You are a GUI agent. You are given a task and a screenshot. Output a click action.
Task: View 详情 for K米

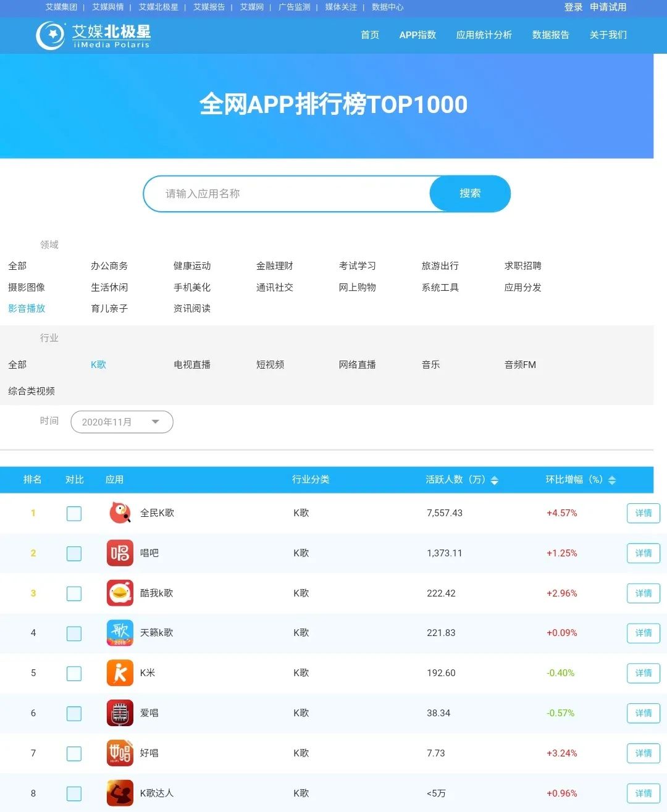644,673
